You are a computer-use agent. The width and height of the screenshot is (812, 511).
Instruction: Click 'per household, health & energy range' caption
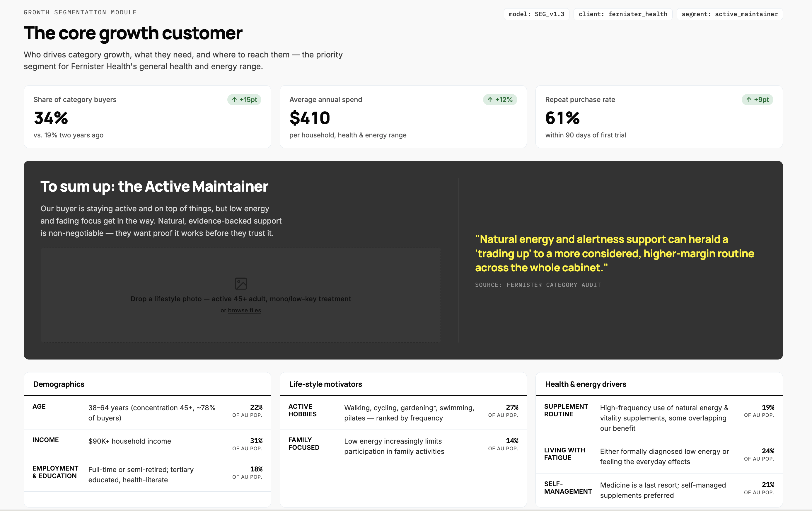coord(348,135)
